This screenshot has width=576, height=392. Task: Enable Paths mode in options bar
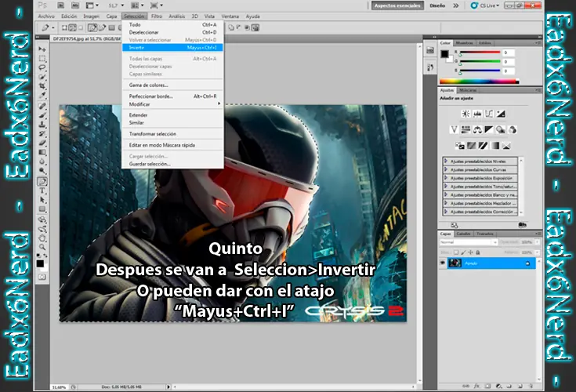(72, 28)
